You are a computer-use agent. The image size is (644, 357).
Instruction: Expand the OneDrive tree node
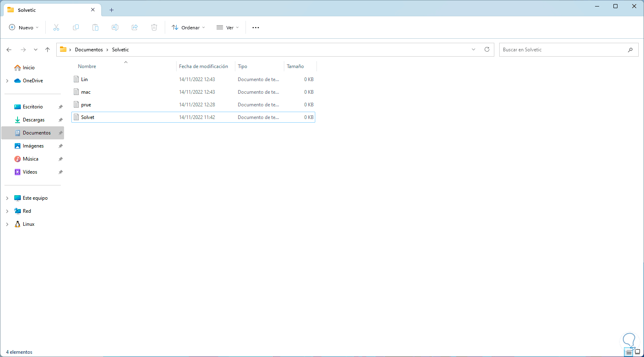[7, 81]
